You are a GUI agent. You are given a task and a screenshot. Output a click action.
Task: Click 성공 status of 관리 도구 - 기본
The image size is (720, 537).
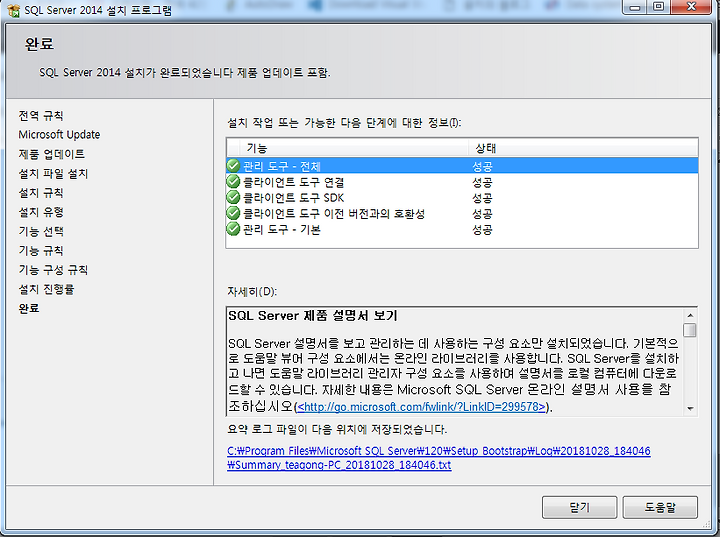[482, 230]
